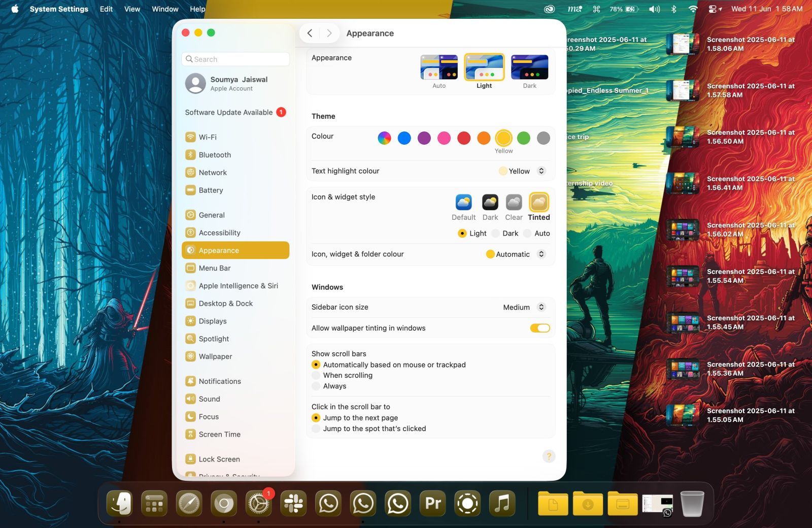Open Music app in the Dock
Screen dimensions: 812x528
pos(502,504)
